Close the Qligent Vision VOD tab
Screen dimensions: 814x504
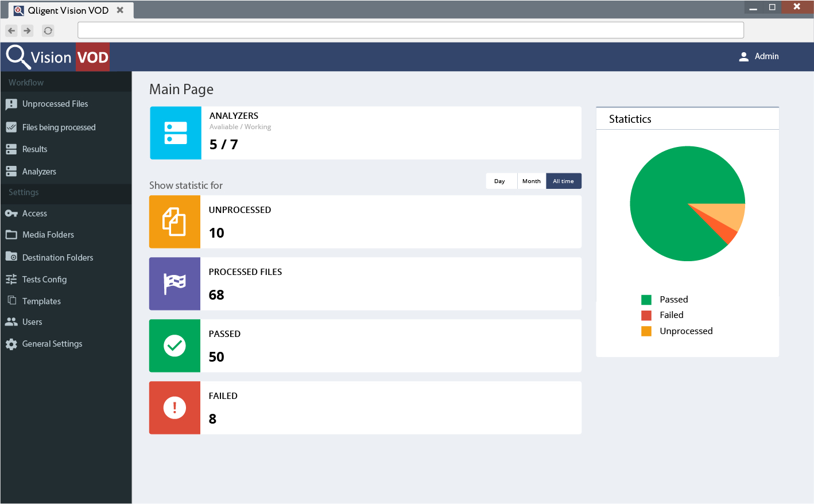(x=120, y=10)
